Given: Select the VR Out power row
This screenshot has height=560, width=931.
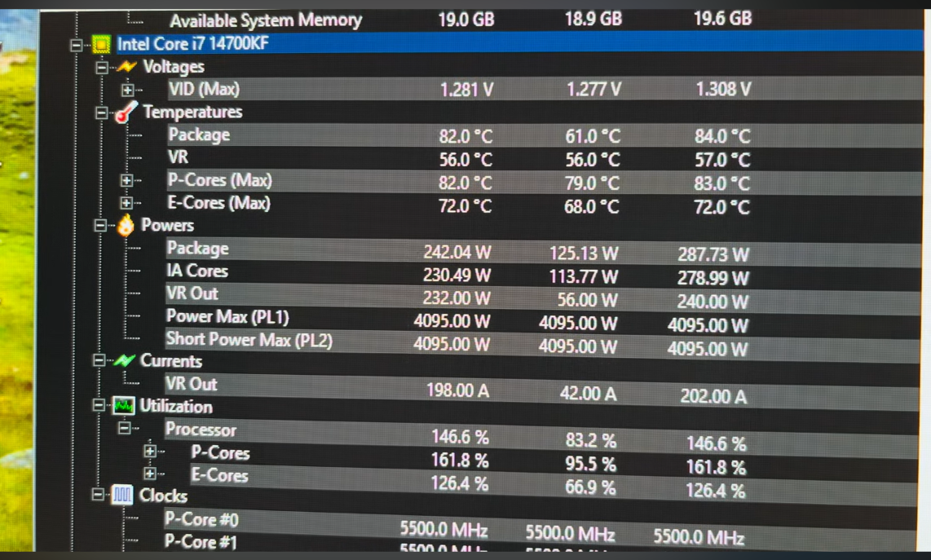Looking at the screenshot, I should [543, 298].
